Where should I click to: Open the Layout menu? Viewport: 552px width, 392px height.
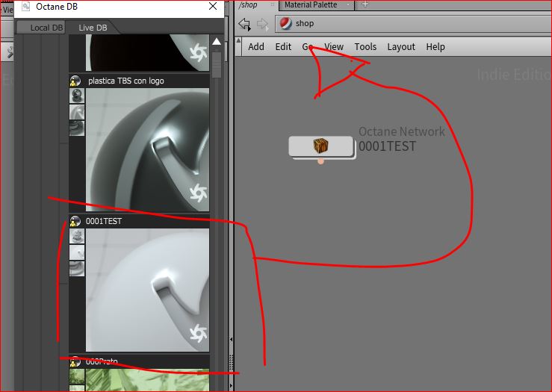pyautogui.click(x=401, y=46)
